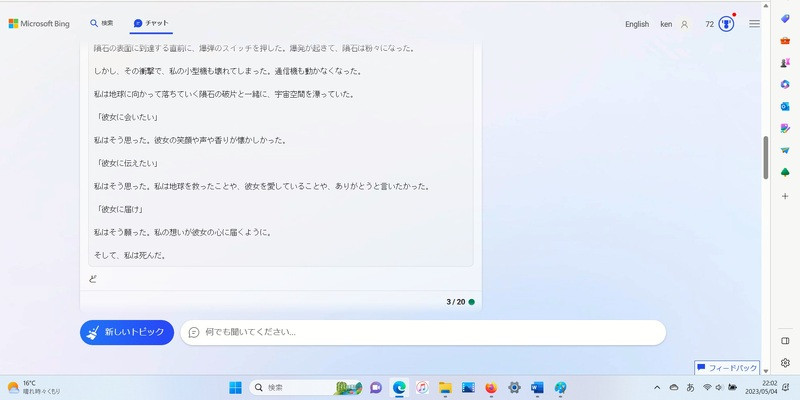Expand the hidden system tray icons
800x400 pixels.
coord(657,387)
